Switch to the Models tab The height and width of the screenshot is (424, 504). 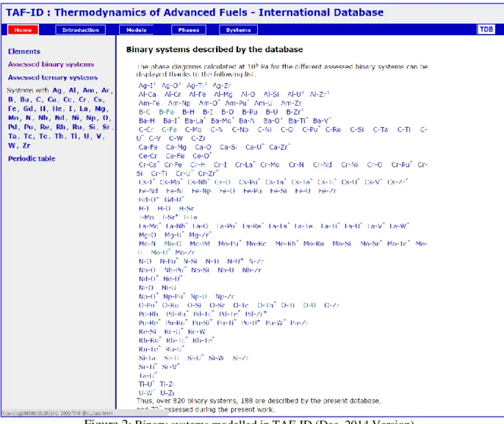click(x=137, y=30)
